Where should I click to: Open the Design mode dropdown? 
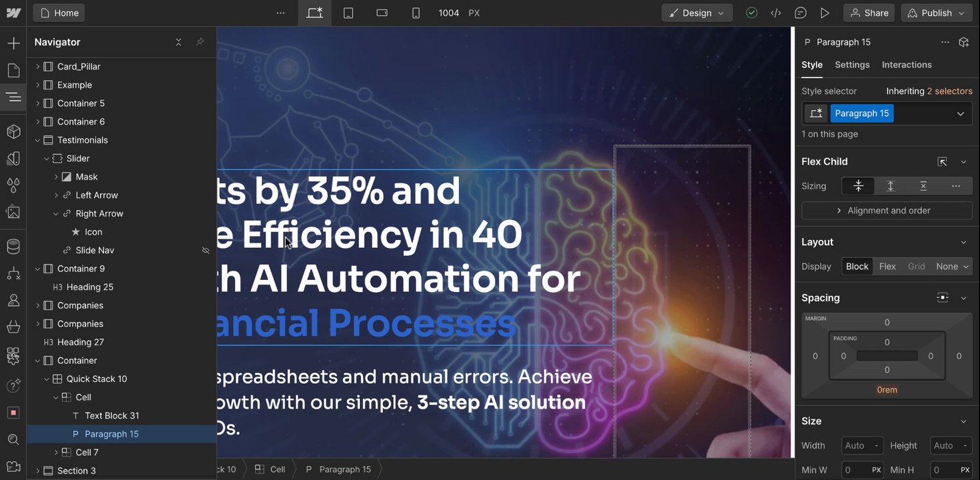697,13
